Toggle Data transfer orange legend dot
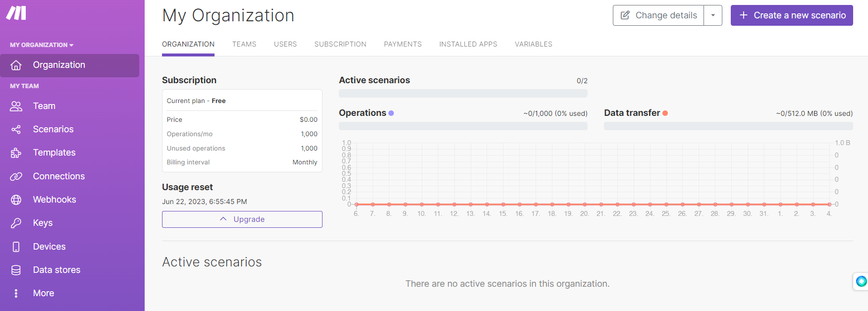This screenshot has height=311, width=868. point(665,113)
